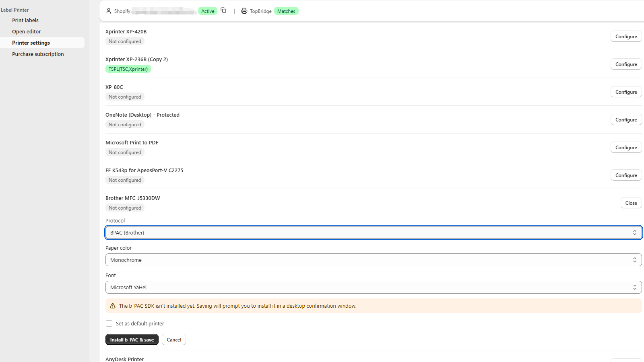644x362 pixels.
Task: Click the copy icon next to Active badge
Action: (x=223, y=10)
